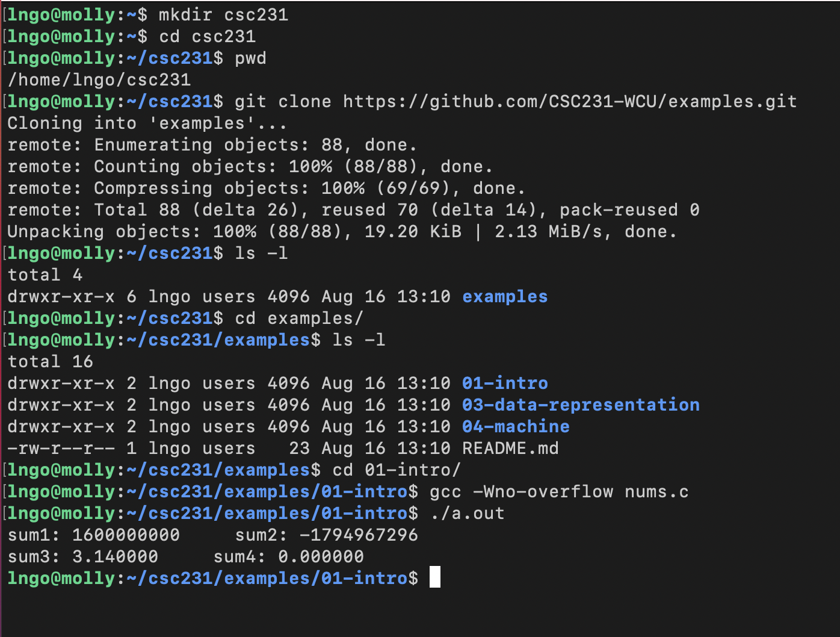Image resolution: width=840 pixels, height=637 pixels.
Task: Click the '03-data-representation' directory name
Action: [581, 405]
